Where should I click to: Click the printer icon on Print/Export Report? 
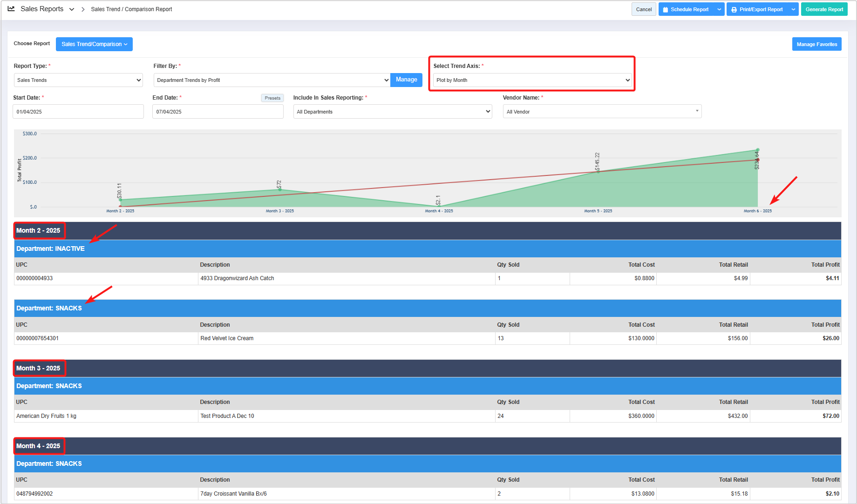pyautogui.click(x=734, y=9)
